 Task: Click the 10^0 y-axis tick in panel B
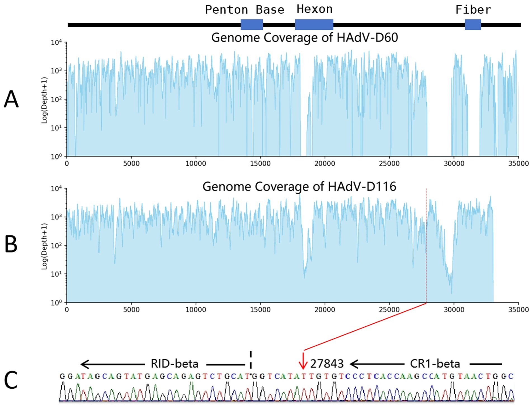[56, 303]
